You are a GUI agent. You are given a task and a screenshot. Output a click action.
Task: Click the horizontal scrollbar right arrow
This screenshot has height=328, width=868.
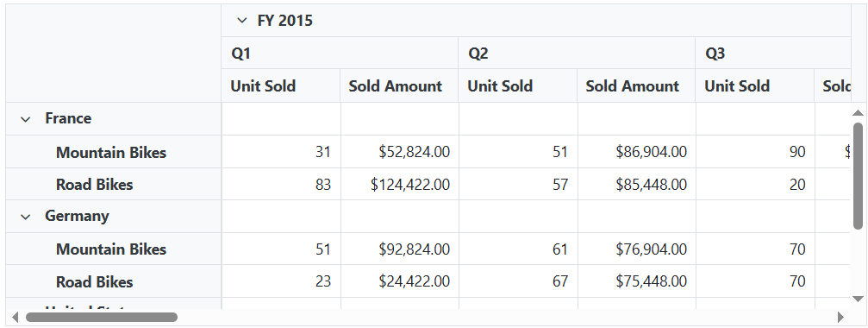(841, 318)
